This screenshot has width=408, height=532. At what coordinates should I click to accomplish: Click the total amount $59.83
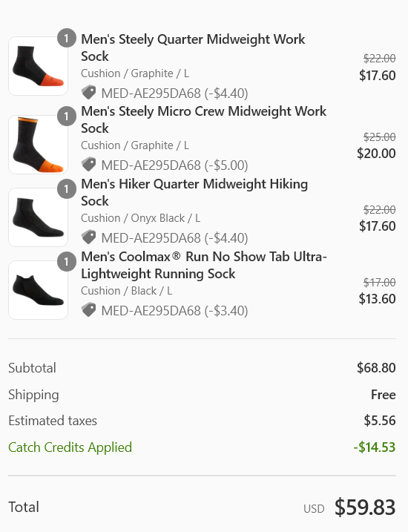pyautogui.click(x=365, y=508)
